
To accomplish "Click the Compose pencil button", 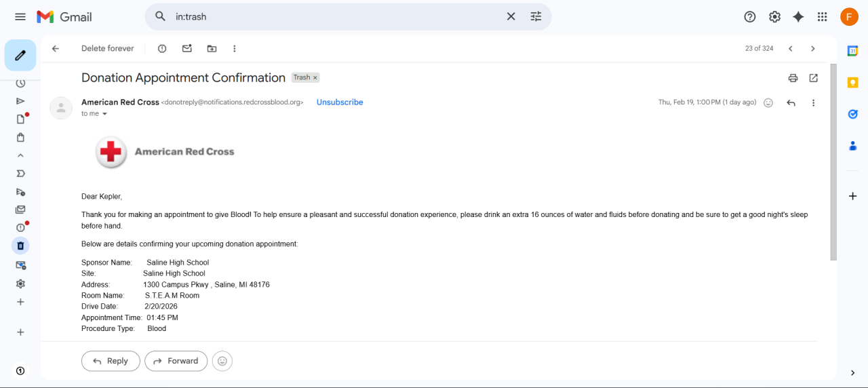I will (20, 56).
